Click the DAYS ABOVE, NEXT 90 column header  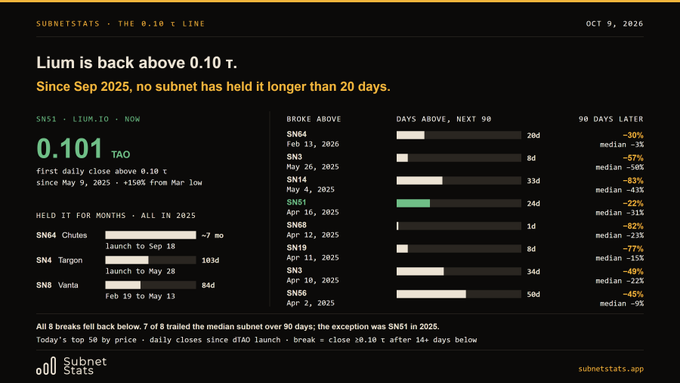click(x=444, y=119)
